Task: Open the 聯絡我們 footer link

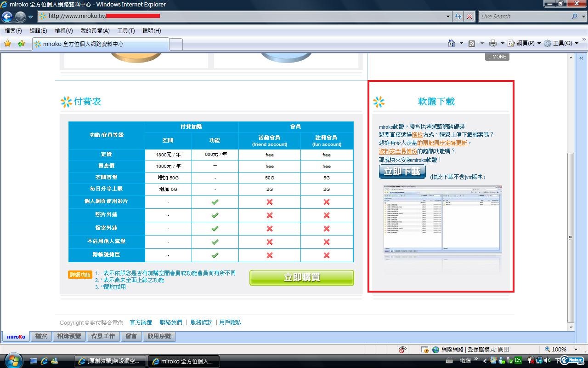Action: point(171,322)
